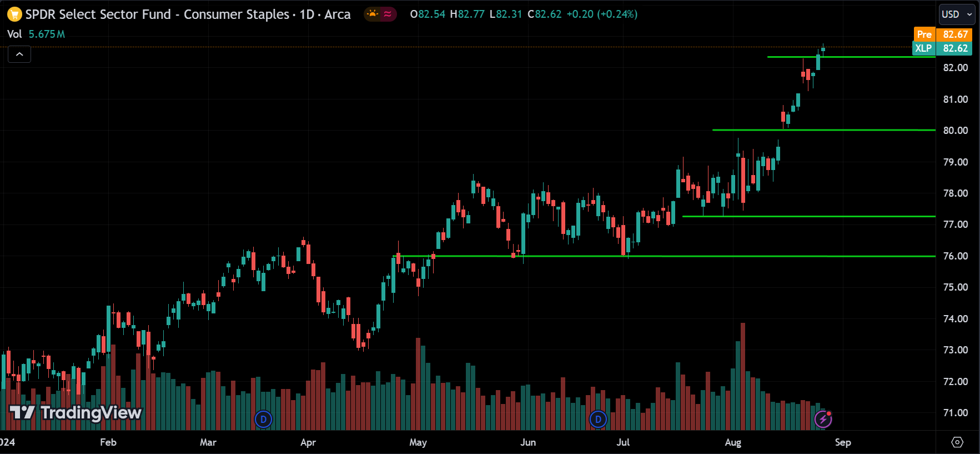Click the 73.00 price axis label
The height and width of the screenshot is (454, 980).
956,350
